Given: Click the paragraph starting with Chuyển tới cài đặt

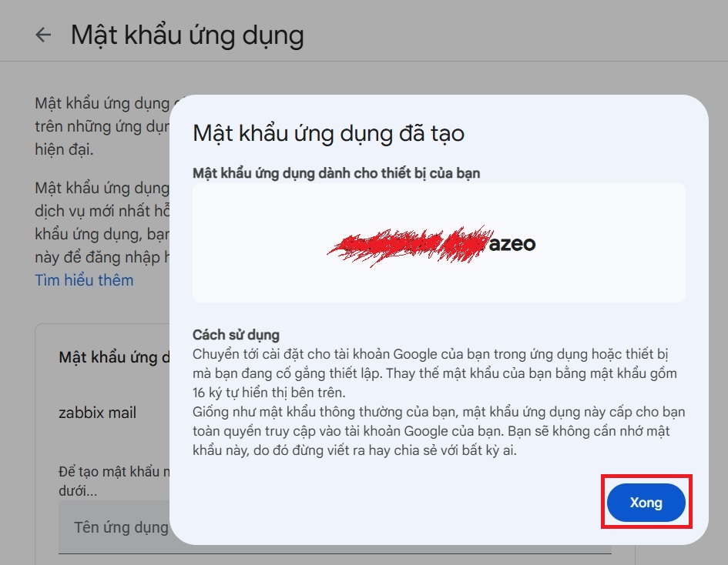Looking at the screenshot, I should 435,373.
